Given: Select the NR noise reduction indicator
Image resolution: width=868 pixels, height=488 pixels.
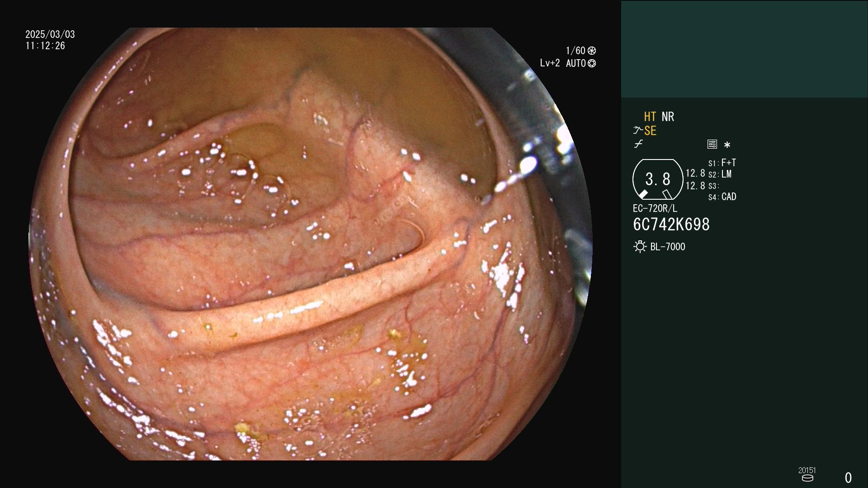Looking at the screenshot, I should point(668,117).
